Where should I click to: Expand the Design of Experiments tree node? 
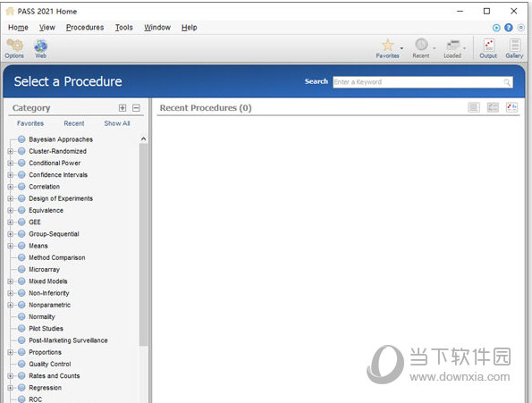click(x=10, y=198)
